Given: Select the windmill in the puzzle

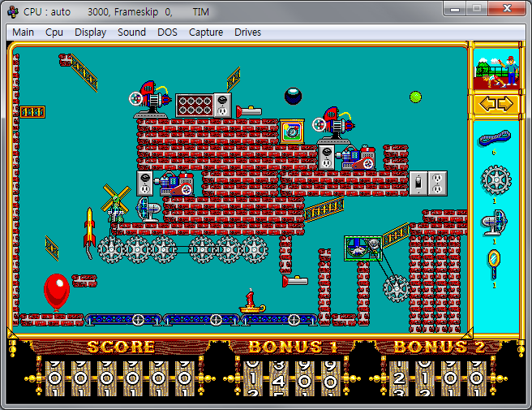Looking at the screenshot, I should pyautogui.click(x=116, y=204).
